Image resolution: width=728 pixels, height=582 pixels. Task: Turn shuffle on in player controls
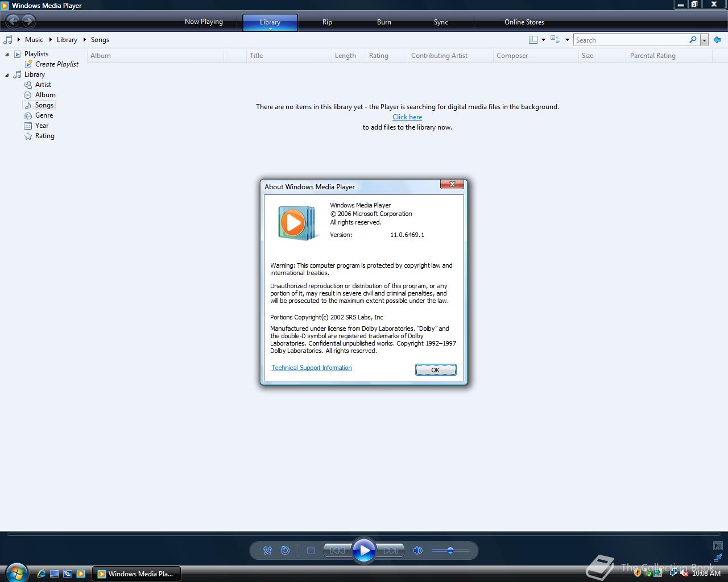[x=267, y=550]
